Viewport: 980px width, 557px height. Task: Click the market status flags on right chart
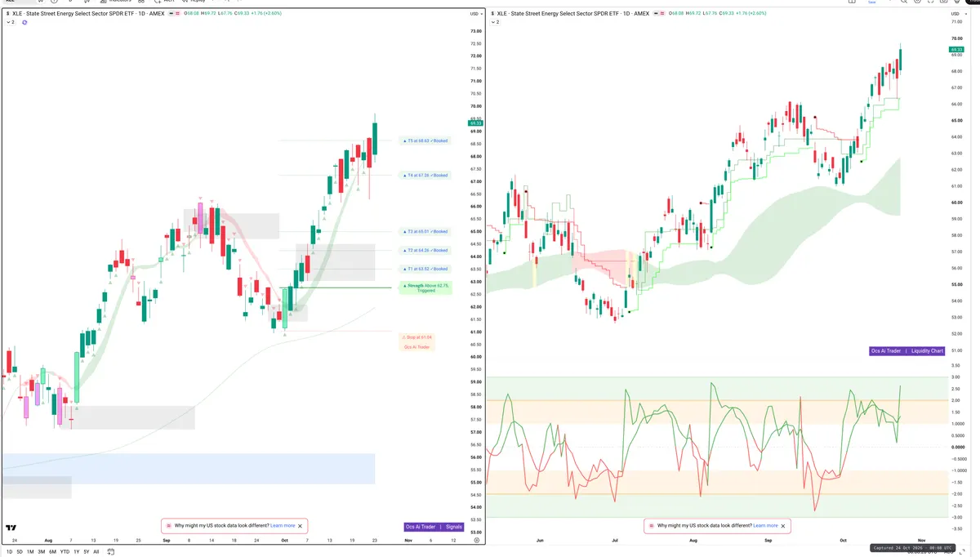[x=659, y=14]
